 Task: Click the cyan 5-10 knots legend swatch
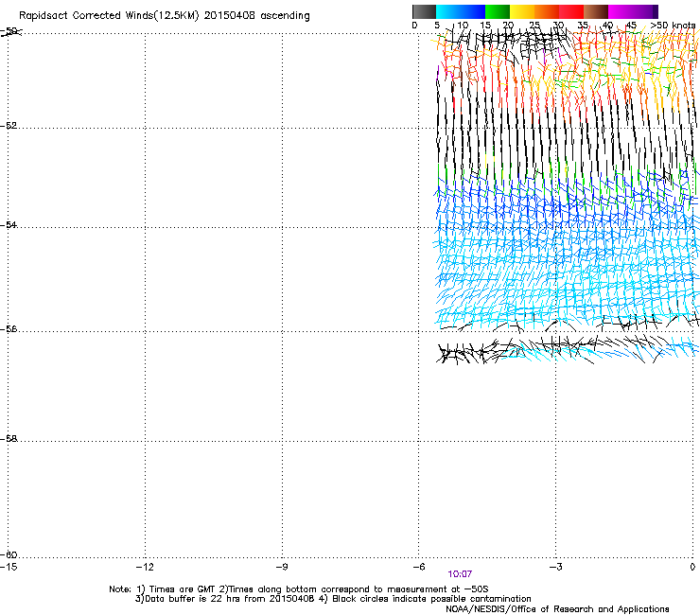pos(448,11)
